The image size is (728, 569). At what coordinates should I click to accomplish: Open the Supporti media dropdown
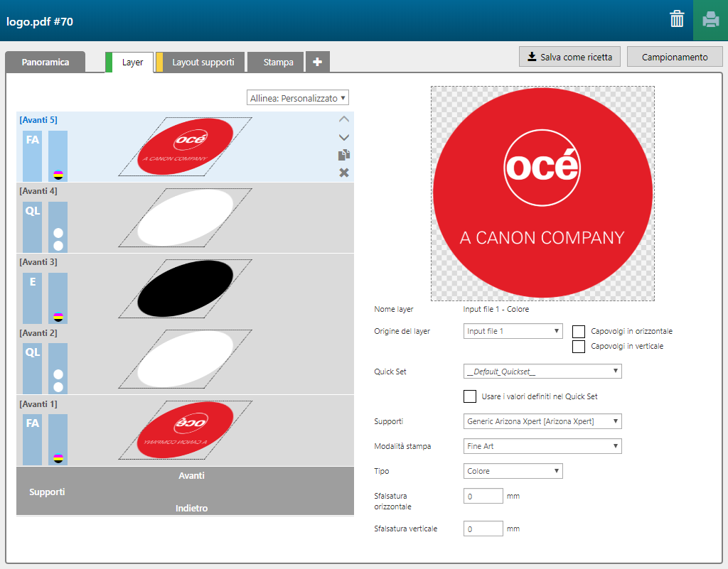pyautogui.click(x=542, y=421)
